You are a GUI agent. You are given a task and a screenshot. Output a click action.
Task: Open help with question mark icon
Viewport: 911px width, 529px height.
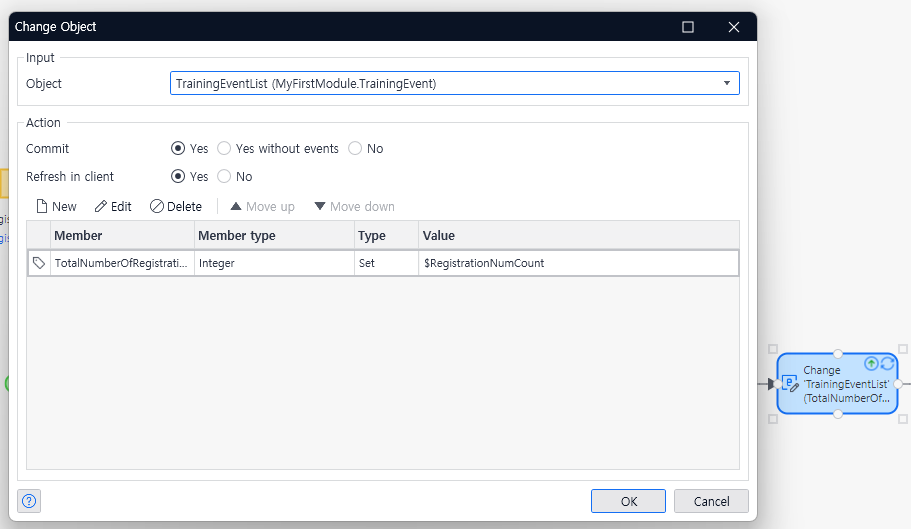[29, 501]
